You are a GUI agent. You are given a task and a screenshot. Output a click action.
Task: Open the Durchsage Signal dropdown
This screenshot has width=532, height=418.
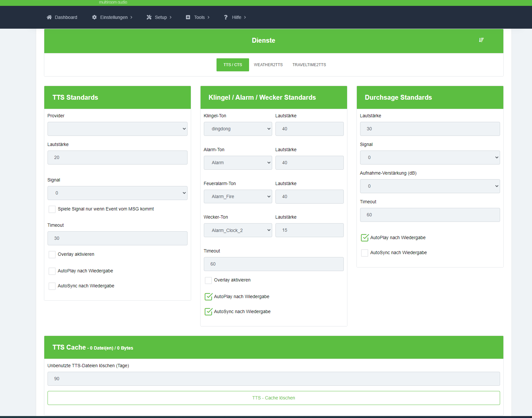point(430,157)
